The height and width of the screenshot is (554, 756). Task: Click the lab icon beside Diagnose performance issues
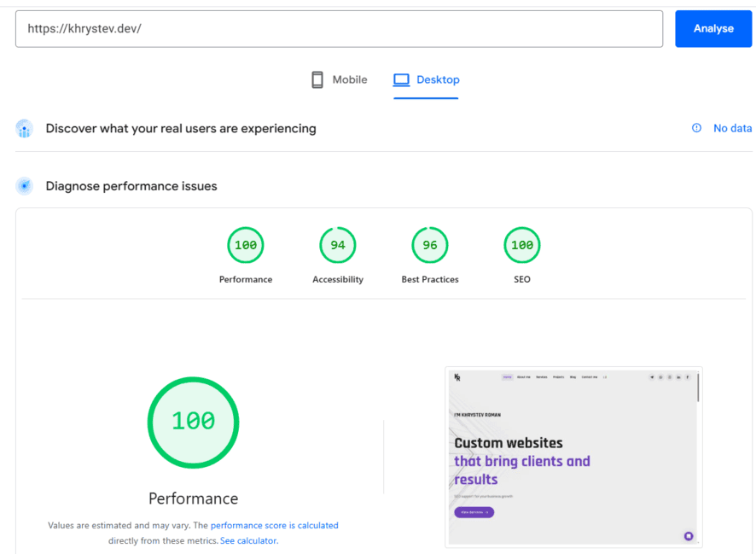[x=24, y=185]
